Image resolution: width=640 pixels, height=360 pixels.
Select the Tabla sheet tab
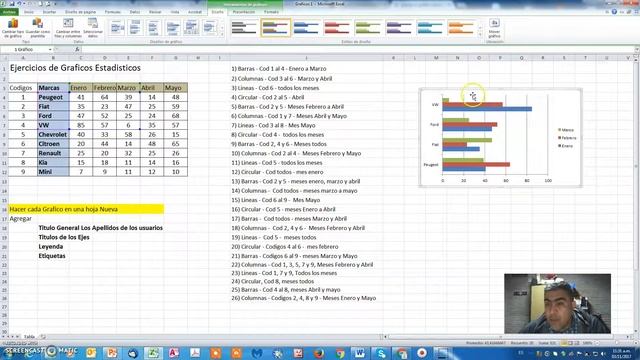(x=29, y=337)
